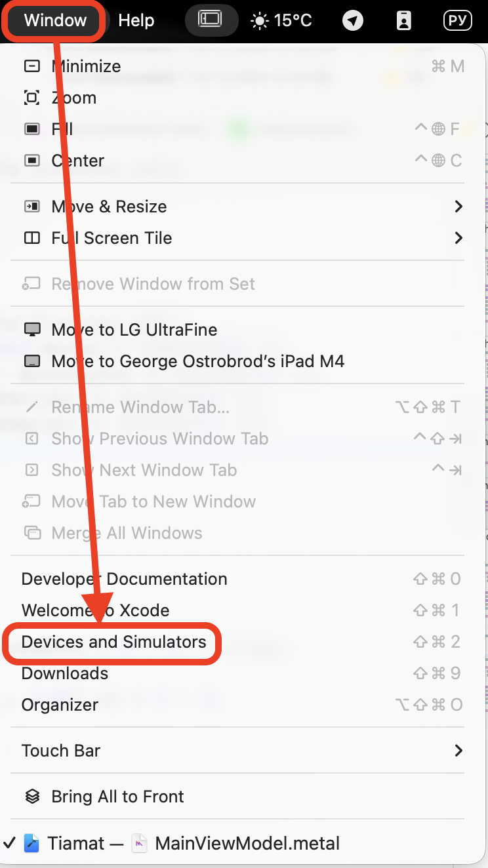Select the checked Tiamat MainViewModel.metal window
This screenshot has width=488, height=868.
(181, 843)
